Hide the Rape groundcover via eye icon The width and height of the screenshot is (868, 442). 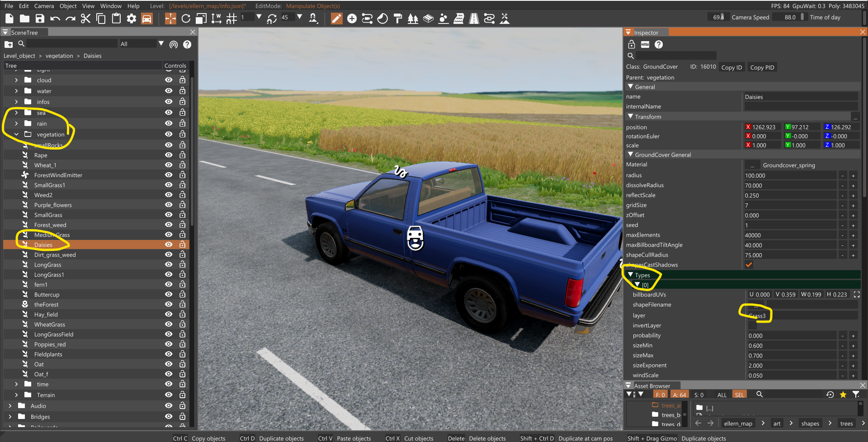tap(169, 155)
